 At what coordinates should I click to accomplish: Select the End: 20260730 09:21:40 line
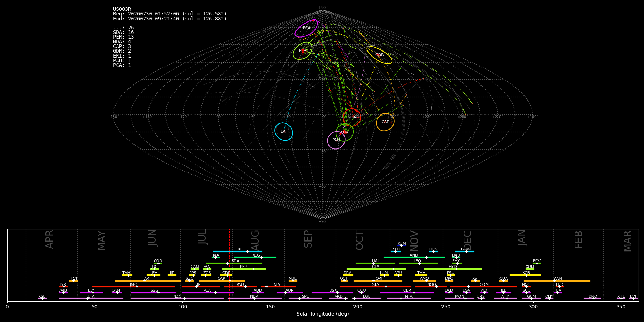coord(170,19)
